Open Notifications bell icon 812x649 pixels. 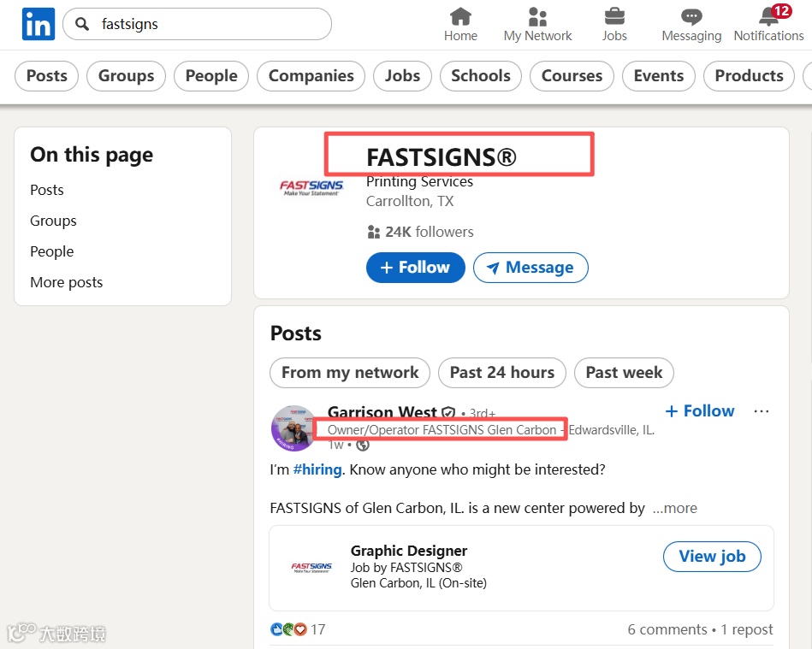769,16
